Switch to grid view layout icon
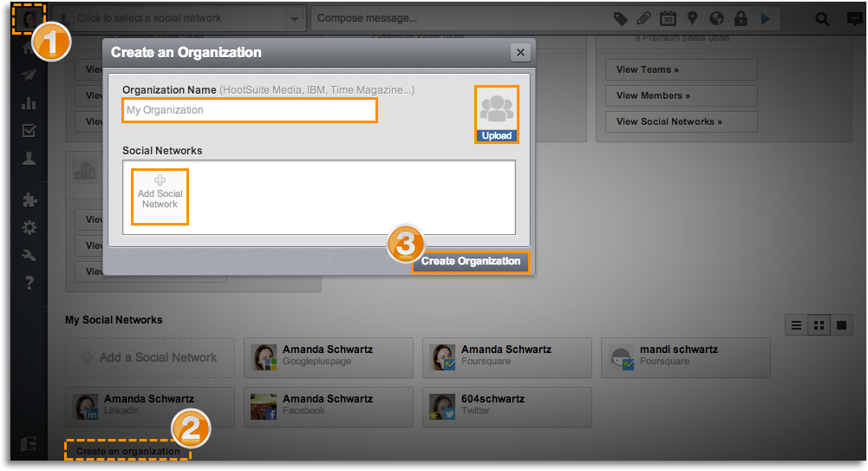Image resolution: width=868 pixels, height=471 pixels. coord(819,325)
